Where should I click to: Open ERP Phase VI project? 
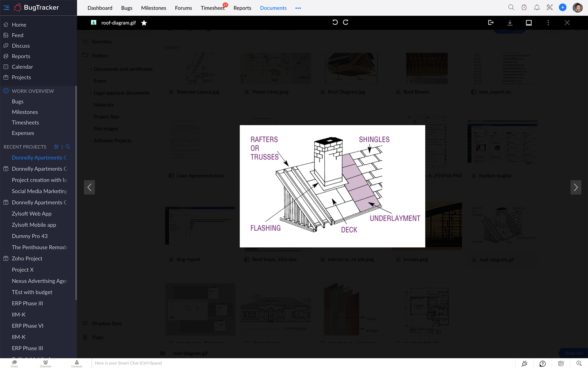pyautogui.click(x=28, y=326)
